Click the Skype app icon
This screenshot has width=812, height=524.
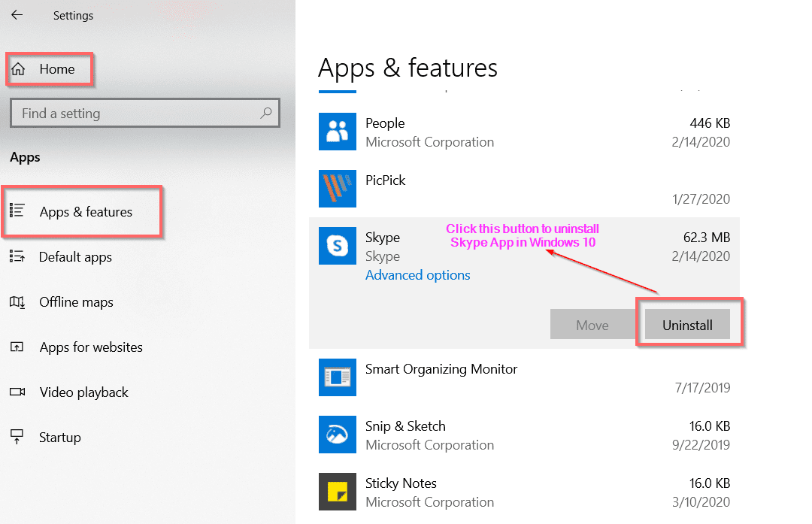pyautogui.click(x=338, y=246)
